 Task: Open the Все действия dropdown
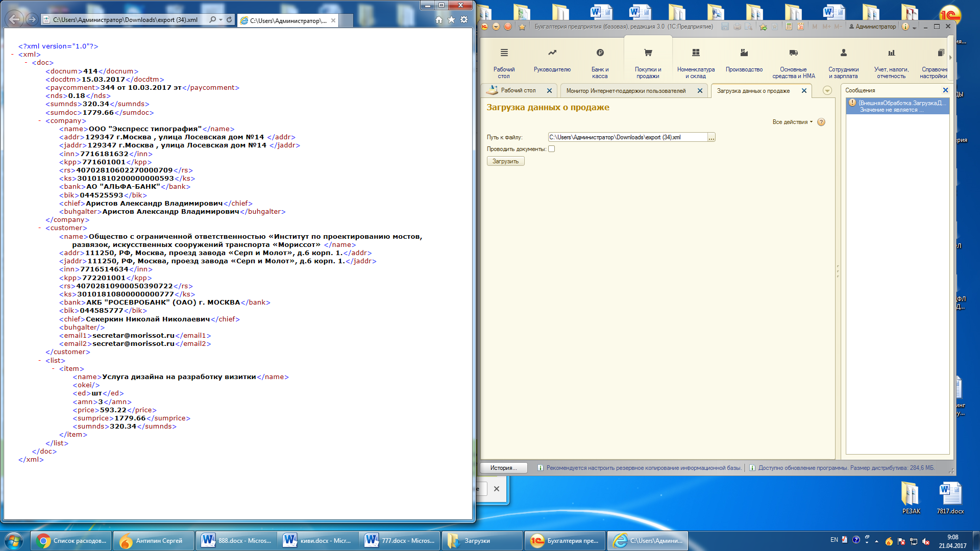click(x=792, y=122)
